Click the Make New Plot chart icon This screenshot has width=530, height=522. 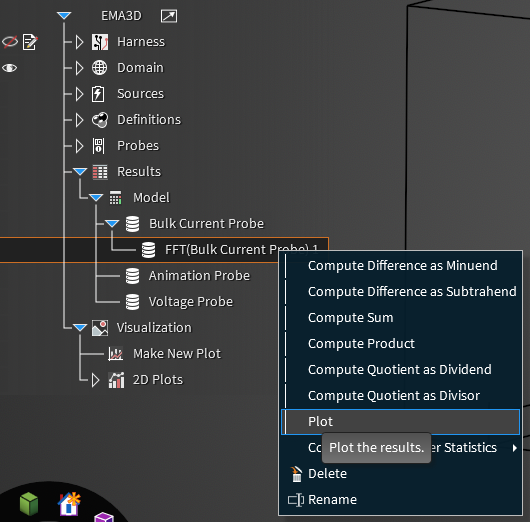[x=115, y=354]
